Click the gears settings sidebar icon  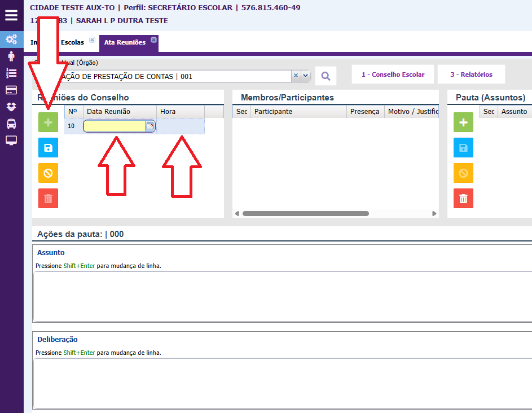pyautogui.click(x=11, y=39)
